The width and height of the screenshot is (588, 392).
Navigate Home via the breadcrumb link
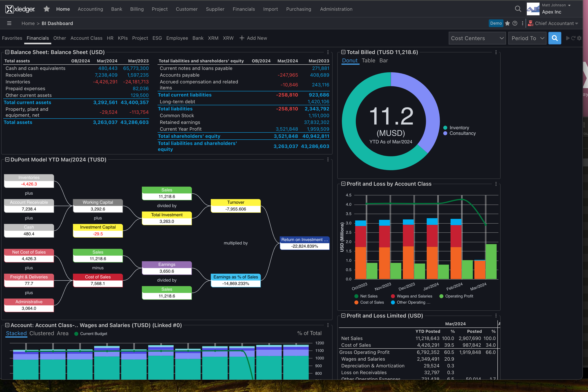(28, 23)
